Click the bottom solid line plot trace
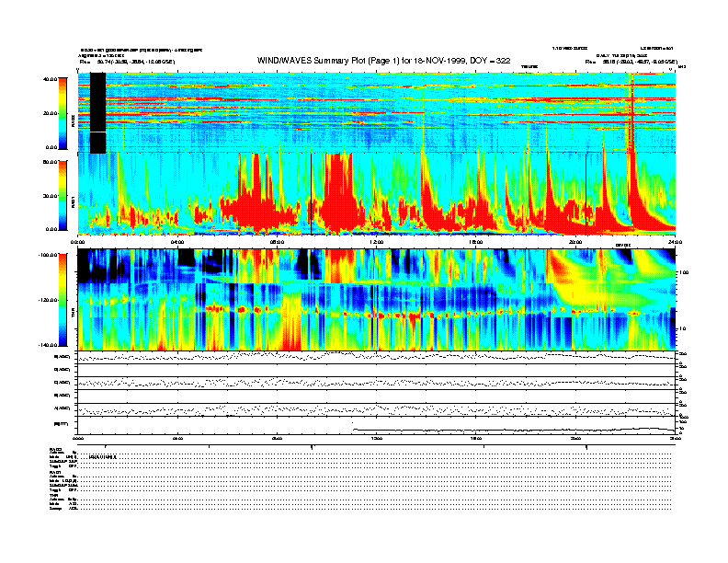The height and width of the screenshot is (563, 728). point(513,430)
